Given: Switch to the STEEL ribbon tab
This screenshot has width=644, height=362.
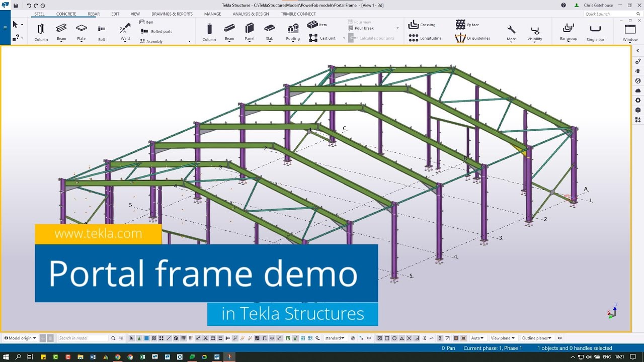Looking at the screenshot, I should coord(39,14).
